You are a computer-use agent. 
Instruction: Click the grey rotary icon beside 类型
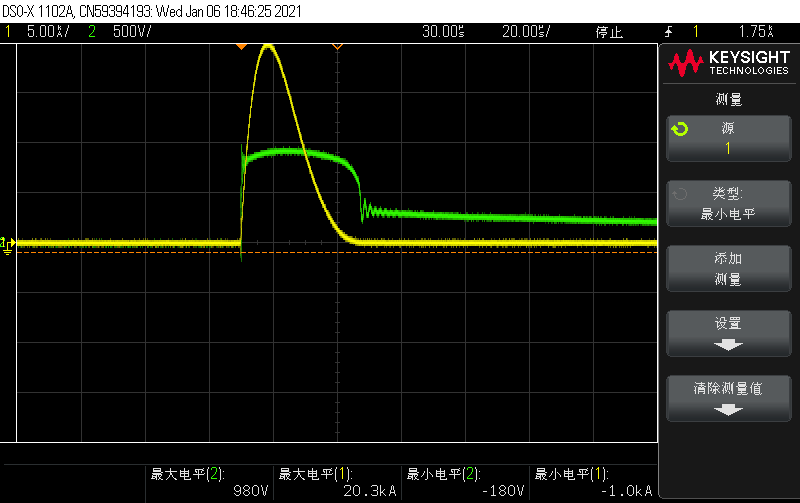coord(680,195)
